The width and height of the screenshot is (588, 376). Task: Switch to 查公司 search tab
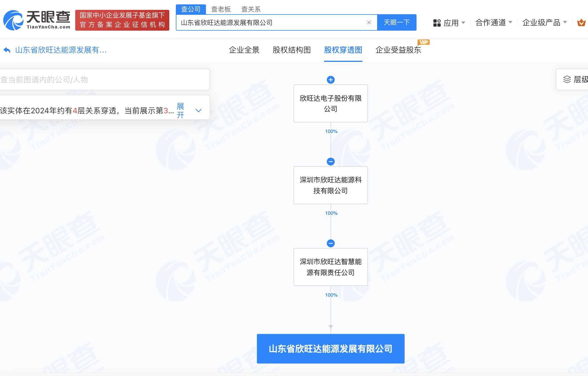coord(191,9)
